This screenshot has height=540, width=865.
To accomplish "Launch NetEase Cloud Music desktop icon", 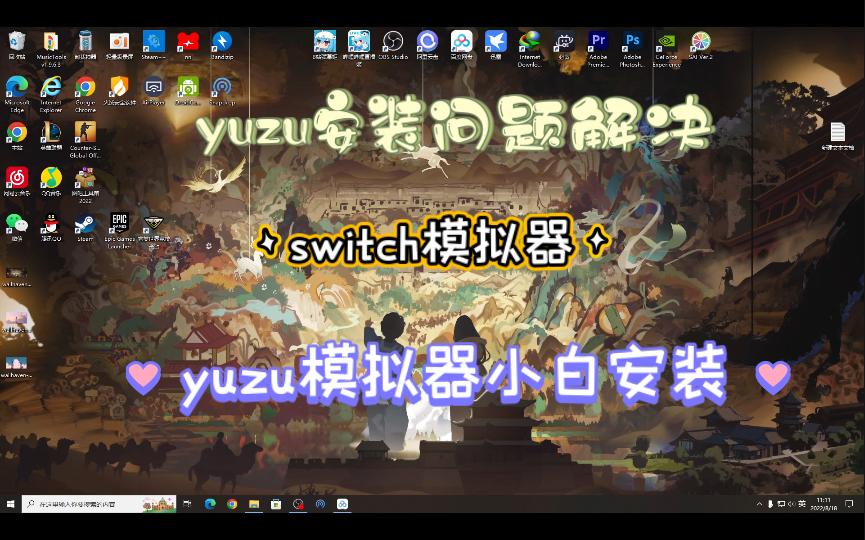I will click(17, 178).
